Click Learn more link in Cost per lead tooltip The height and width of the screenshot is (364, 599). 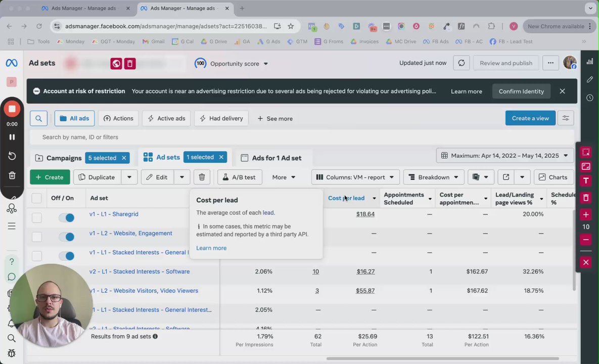pyautogui.click(x=211, y=248)
